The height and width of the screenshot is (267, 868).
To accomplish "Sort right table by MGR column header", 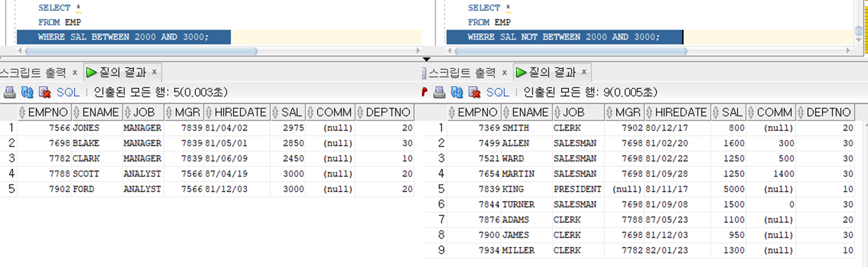I will 624,112.
